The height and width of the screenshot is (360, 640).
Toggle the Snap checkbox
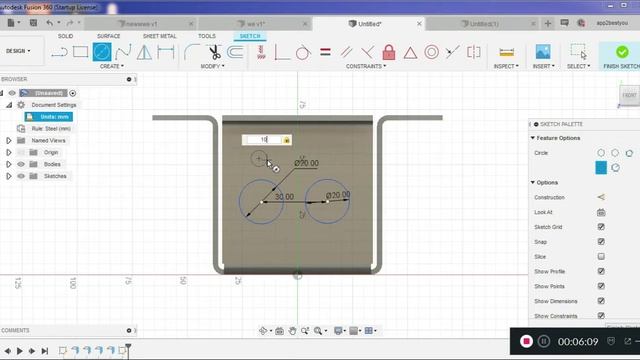click(601, 242)
